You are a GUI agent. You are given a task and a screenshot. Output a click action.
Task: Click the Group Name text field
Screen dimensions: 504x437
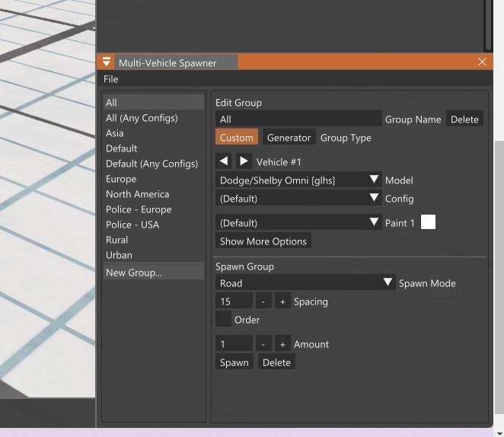(298, 120)
